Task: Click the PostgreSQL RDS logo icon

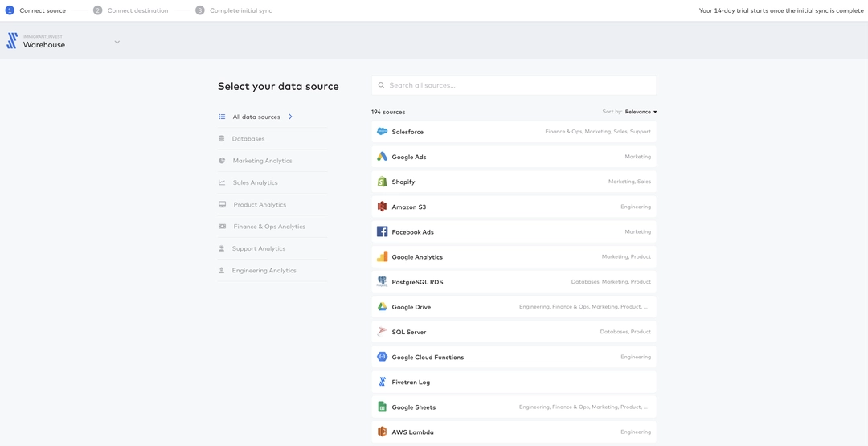Action: click(382, 281)
